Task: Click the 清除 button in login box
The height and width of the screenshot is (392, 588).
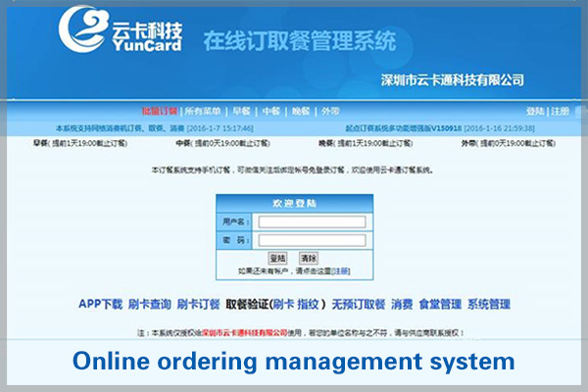Action: [x=309, y=258]
